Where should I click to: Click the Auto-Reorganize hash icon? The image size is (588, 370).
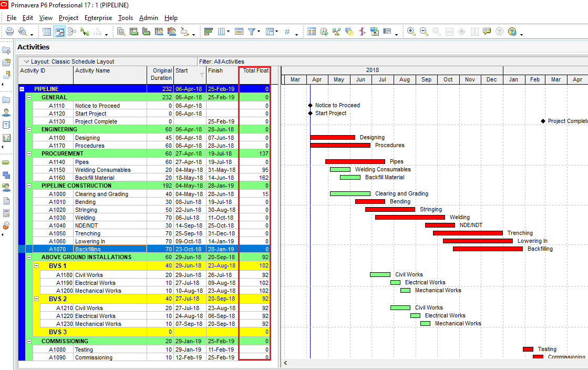point(287,32)
